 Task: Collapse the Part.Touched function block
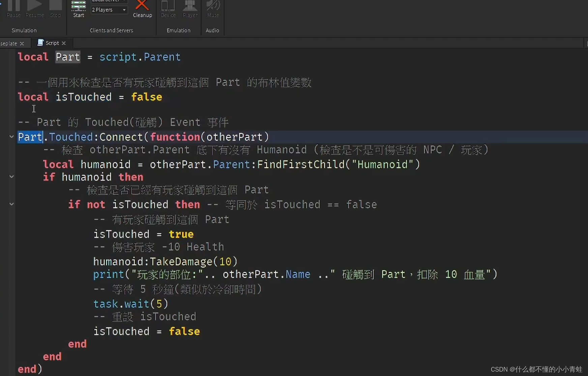click(x=11, y=137)
